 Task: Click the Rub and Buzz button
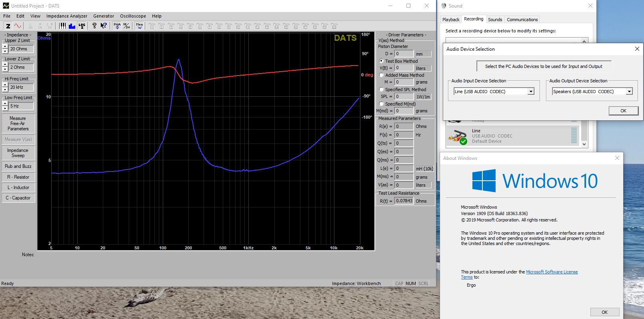pyautogui.click(x=18, y=166)
